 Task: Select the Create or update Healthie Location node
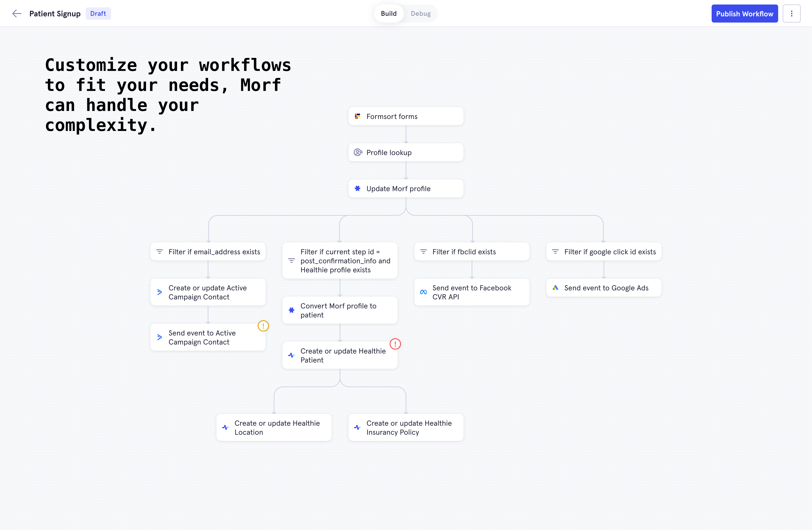click(274, 428)
